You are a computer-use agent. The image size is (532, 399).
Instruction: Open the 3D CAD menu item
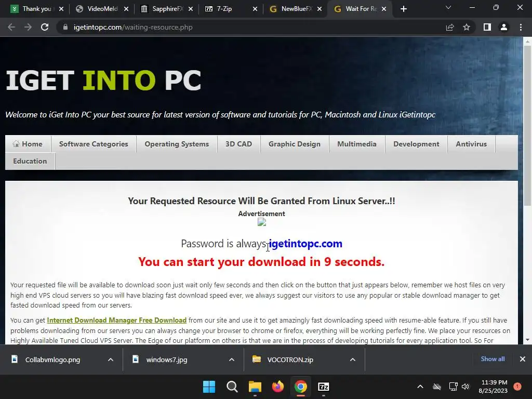pos(238,144)
